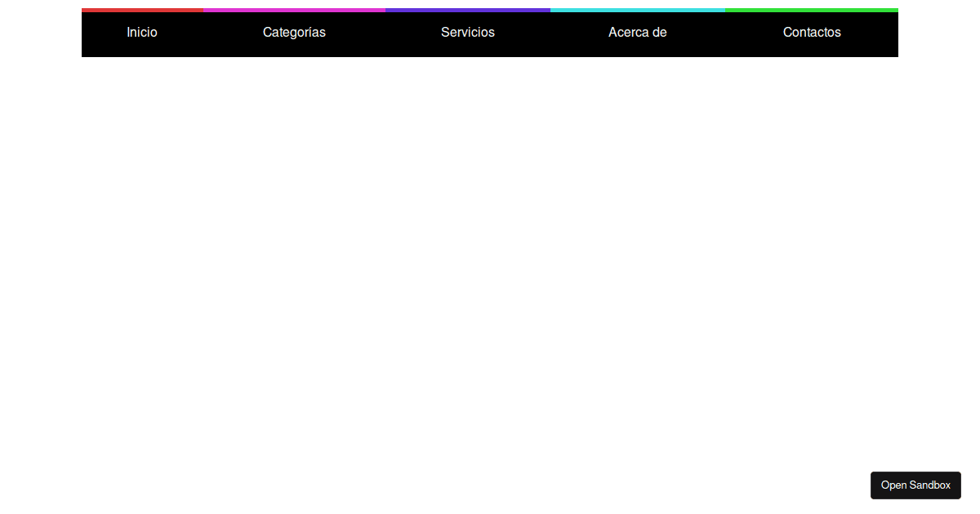Click the magenta strip above Categorías
This screenshot has height=514, width=980.
pos(294,10)
